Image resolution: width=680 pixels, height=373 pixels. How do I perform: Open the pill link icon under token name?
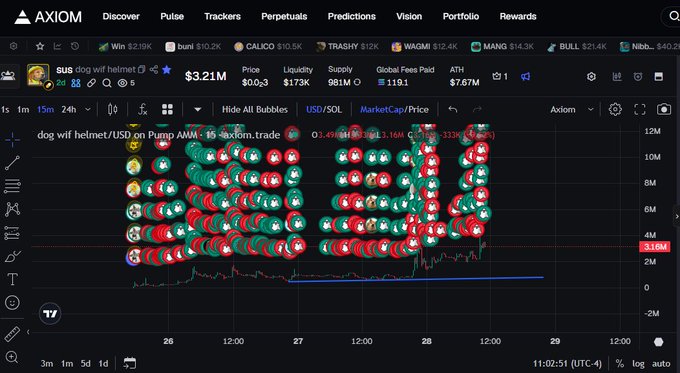(91, 83)
